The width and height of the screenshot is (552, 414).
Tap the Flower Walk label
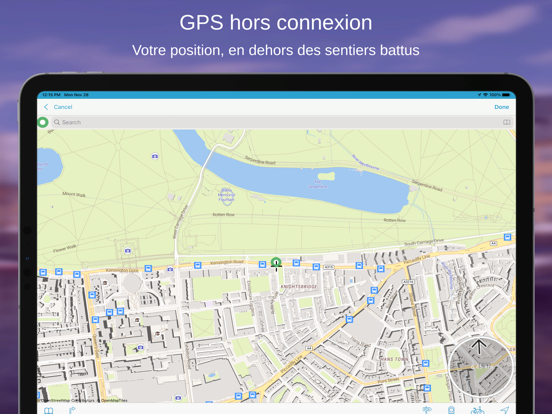point(64,248)
